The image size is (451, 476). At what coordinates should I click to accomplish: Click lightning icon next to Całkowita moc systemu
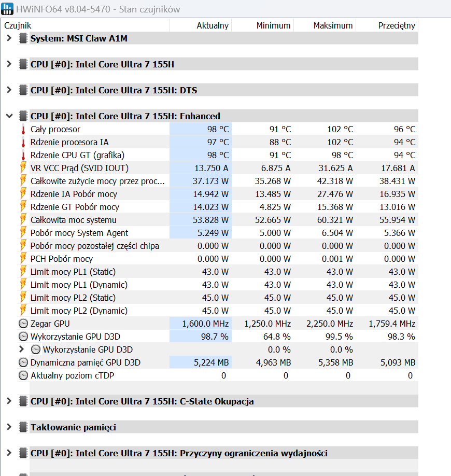23,220
